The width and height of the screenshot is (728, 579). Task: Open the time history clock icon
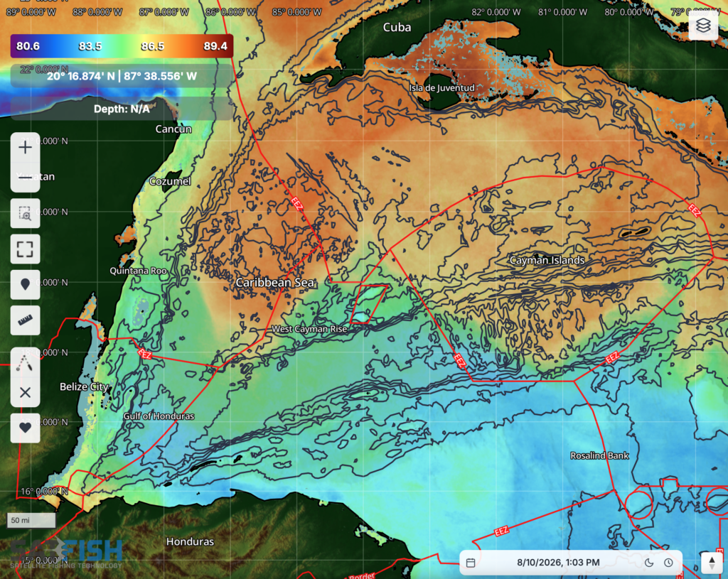[668, 563]
